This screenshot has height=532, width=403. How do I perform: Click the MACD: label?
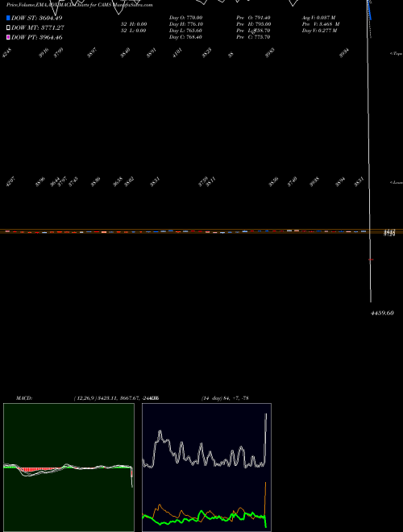[x=24, y=398]
